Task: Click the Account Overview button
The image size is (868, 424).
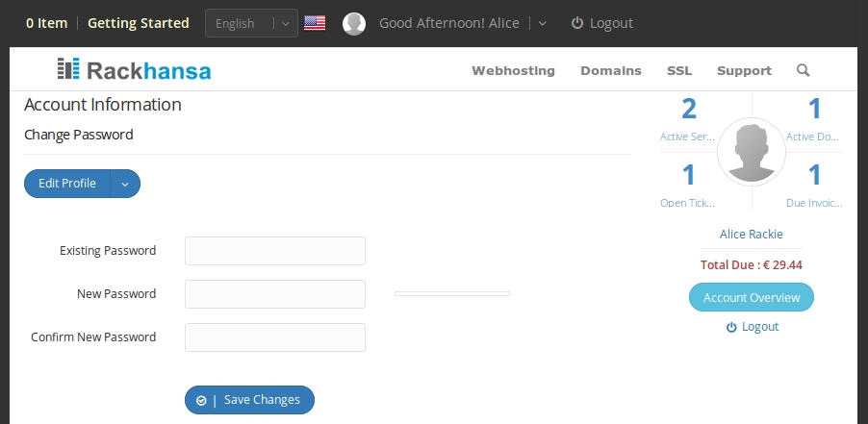Action: pos(752,297)
